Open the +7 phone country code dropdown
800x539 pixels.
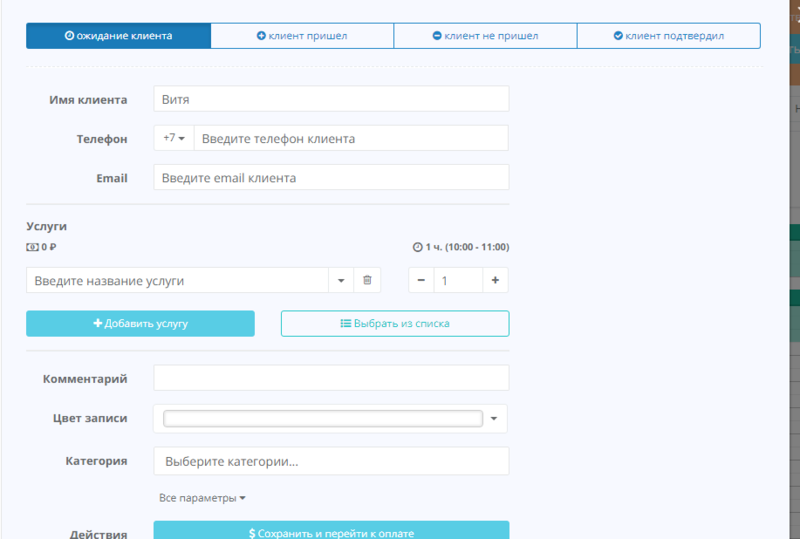tap(174, 138)
